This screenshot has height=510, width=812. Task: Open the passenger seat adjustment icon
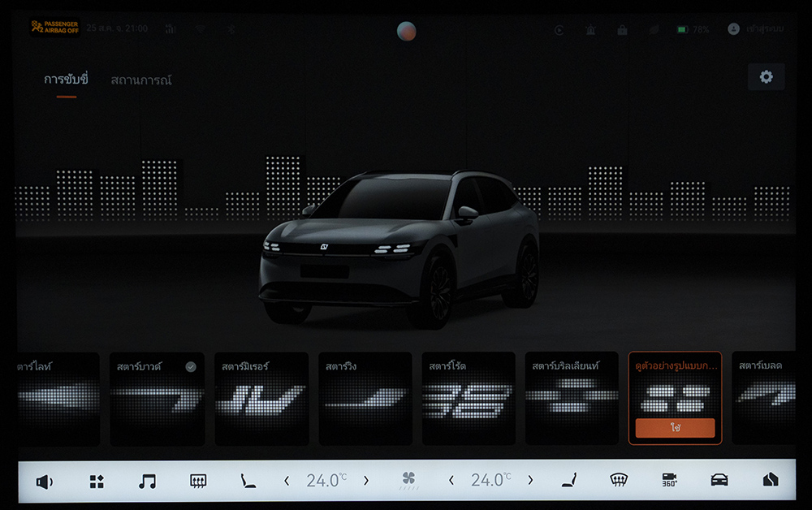[x=568, y=481]
